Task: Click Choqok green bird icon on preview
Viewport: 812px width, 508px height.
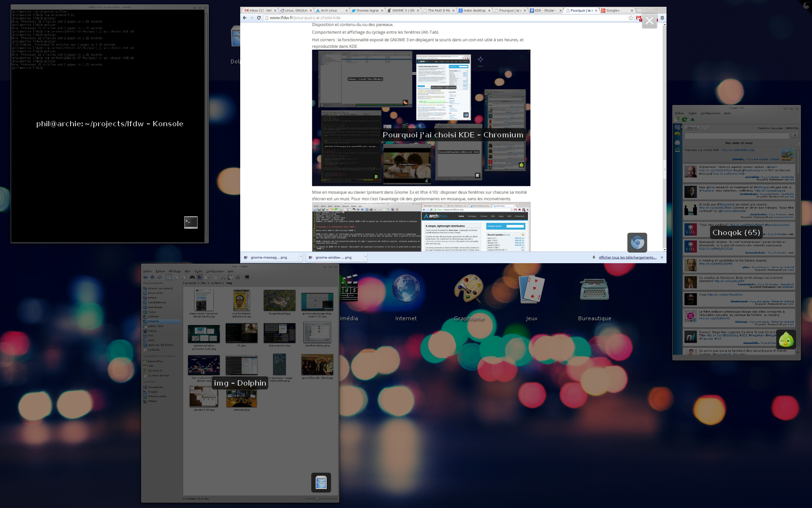Action: click(786, 339)
